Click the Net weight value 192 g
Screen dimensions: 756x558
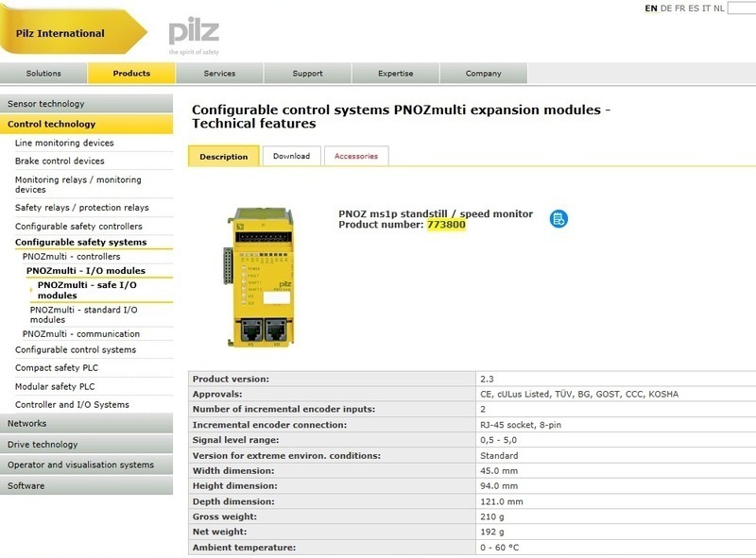click(491, 532)
